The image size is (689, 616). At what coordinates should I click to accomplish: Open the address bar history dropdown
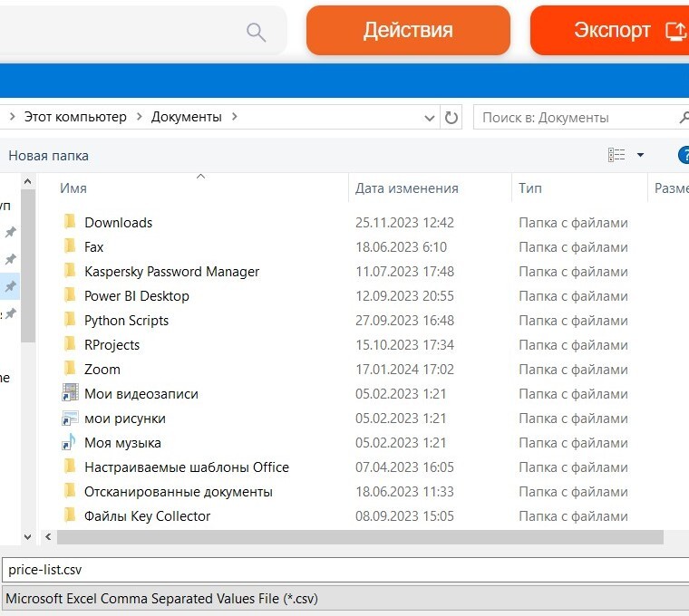[x=430, y=118]
